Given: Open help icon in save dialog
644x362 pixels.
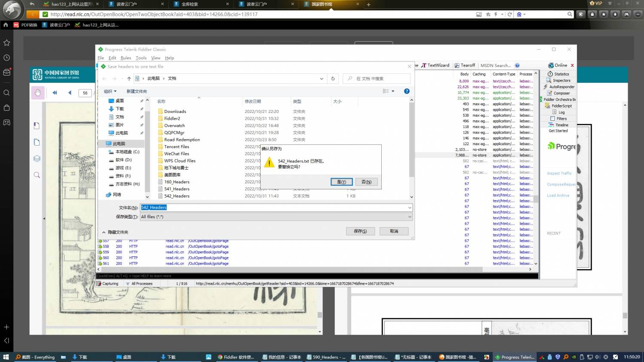Looking at the screenshot, I should click(x=407, y=91).
